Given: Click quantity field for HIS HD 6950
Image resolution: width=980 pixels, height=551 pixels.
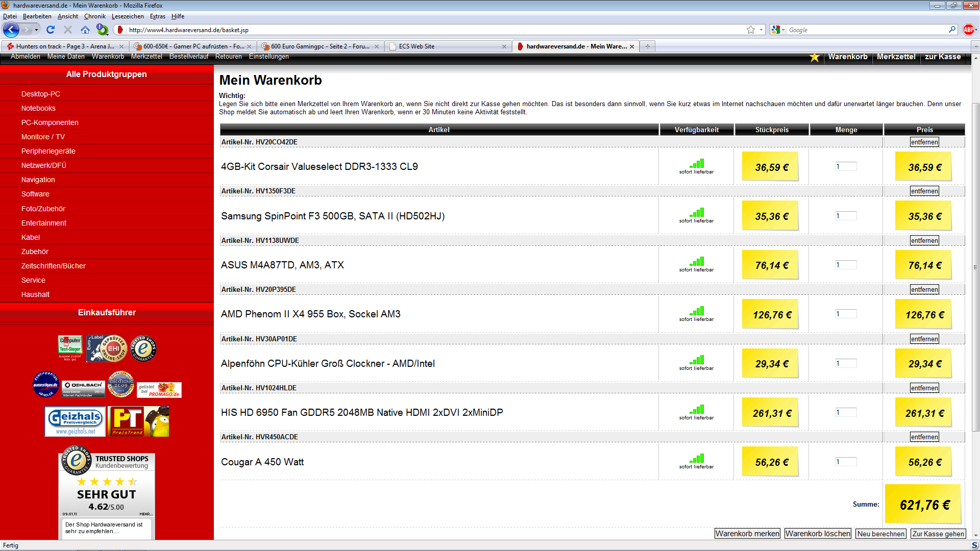Looking at the screenshot, I should 846,412.
